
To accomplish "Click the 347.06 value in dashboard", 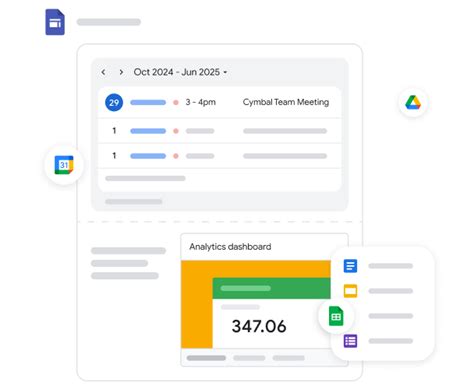I will pos(259,326).
